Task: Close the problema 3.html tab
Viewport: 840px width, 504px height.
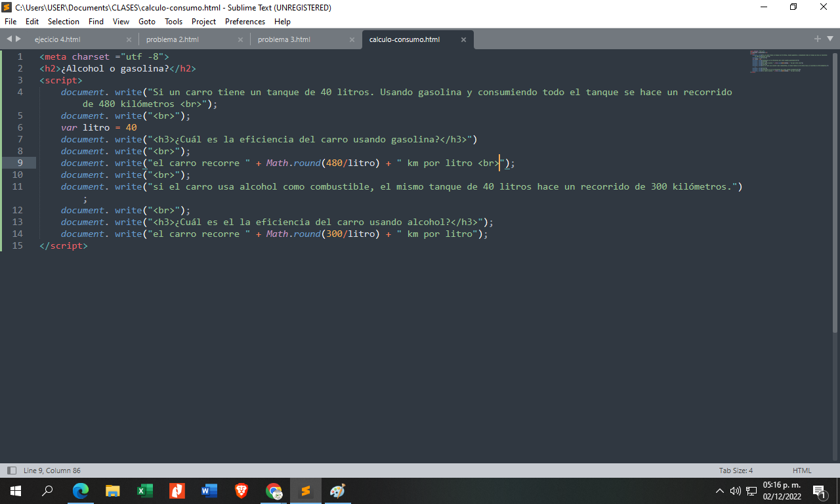Action: 352,39
